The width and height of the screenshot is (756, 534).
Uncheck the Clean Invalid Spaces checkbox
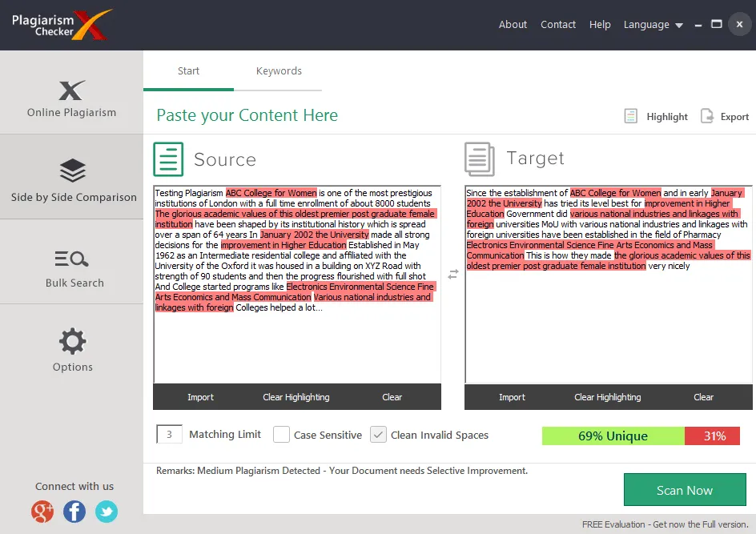point(378,434)
